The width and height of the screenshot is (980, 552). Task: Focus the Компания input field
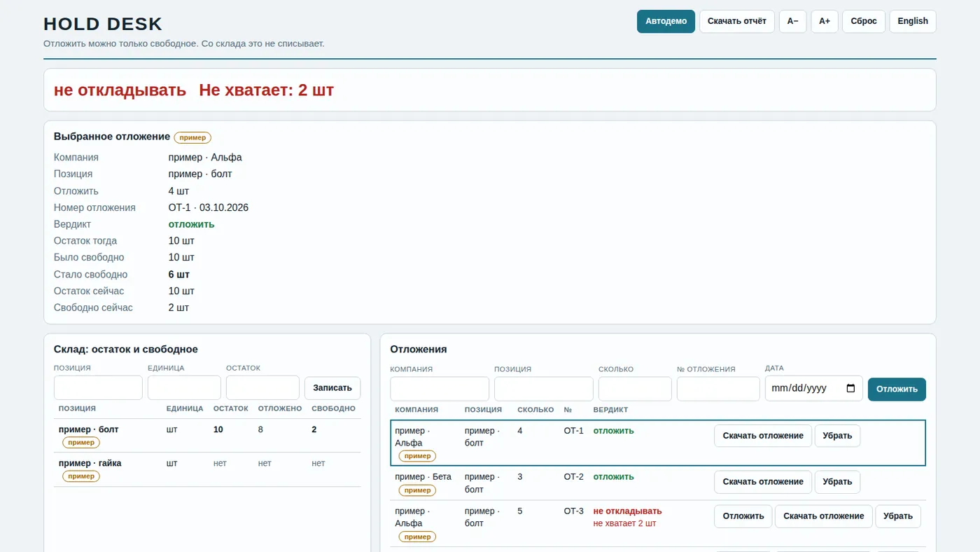[x=440, y=389]
